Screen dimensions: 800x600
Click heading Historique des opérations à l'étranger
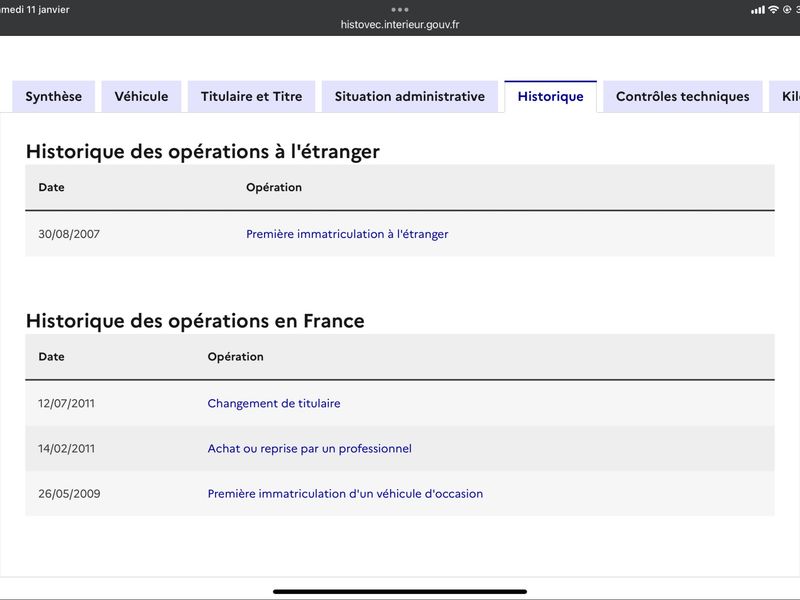point(203,152)
